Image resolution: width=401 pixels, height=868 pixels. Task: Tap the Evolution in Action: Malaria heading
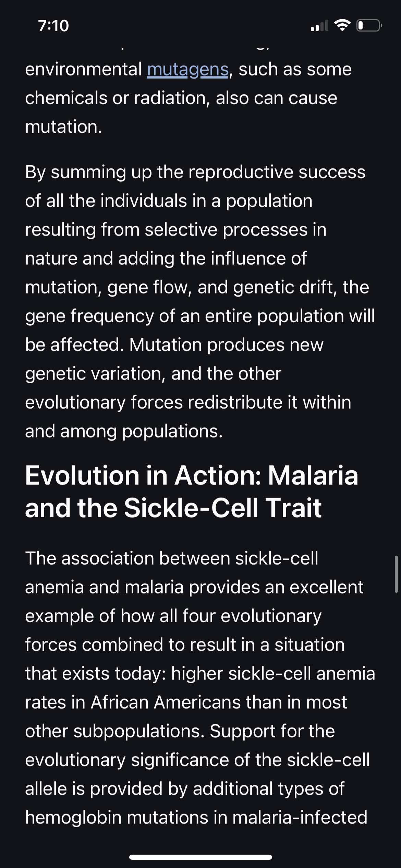[192, 475]
